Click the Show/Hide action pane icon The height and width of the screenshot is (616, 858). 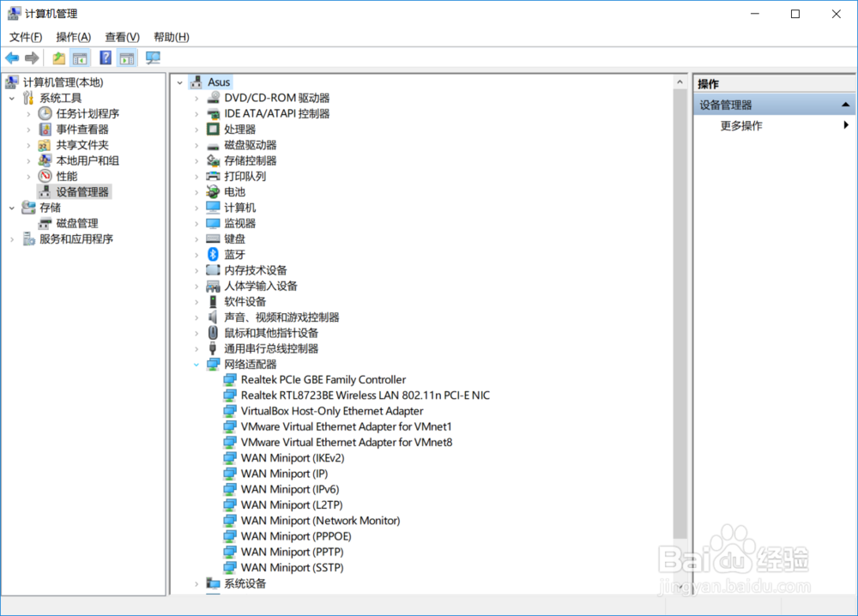click(127, 58)
